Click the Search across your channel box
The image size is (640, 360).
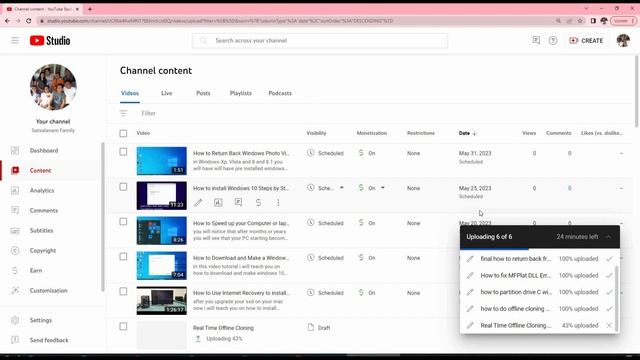(x=320, y=40)
